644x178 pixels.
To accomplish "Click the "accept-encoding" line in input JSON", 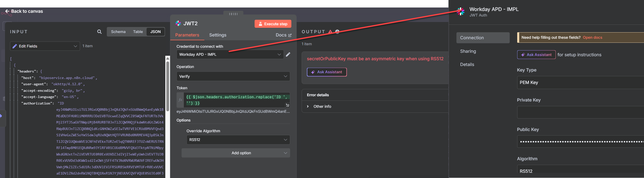I will (53, 90).
